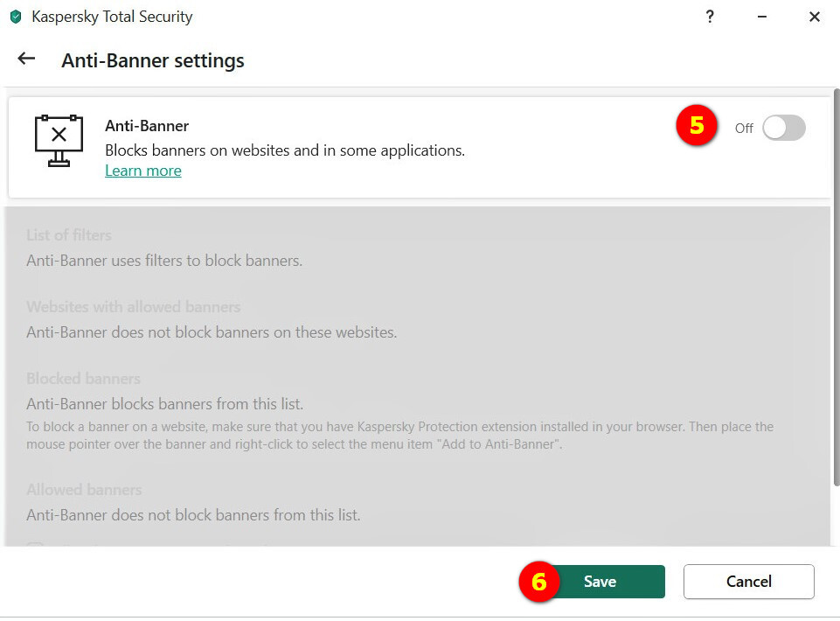This screenshot has height=621, width=840.
Task: Click the Anti-Banner settings page title
Action: (153, 60)
